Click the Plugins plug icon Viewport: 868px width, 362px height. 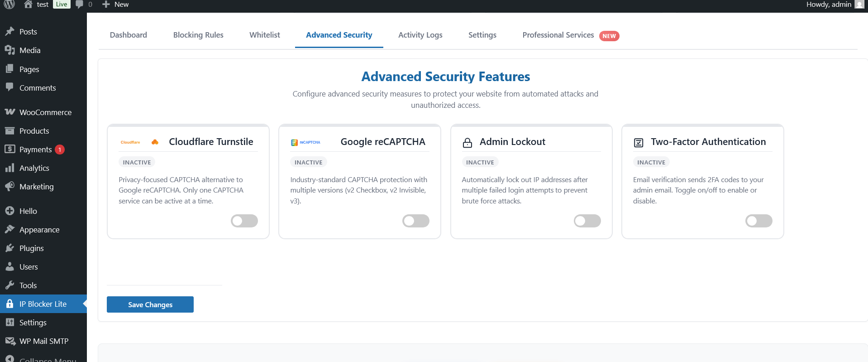tap(10, 248)
